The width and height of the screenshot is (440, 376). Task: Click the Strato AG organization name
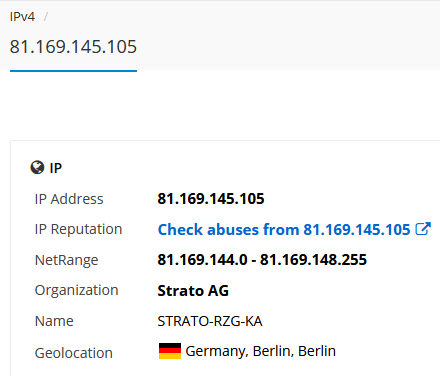(193, 291)
